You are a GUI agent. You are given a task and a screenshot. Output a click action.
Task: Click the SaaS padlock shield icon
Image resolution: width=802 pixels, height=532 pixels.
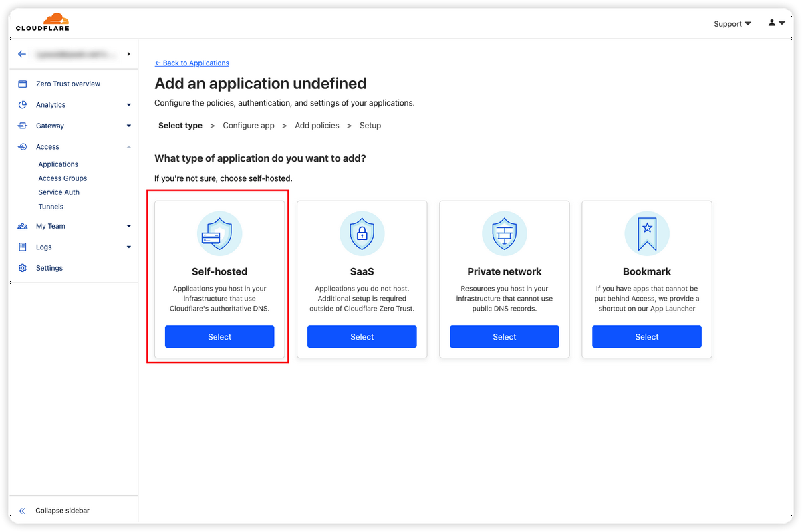(362, 233)
